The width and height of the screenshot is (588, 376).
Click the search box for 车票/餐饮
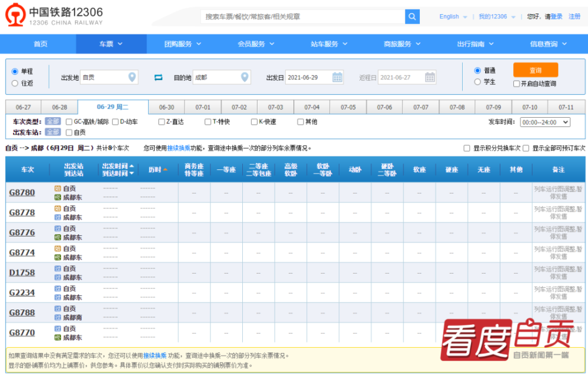point(303,16)
